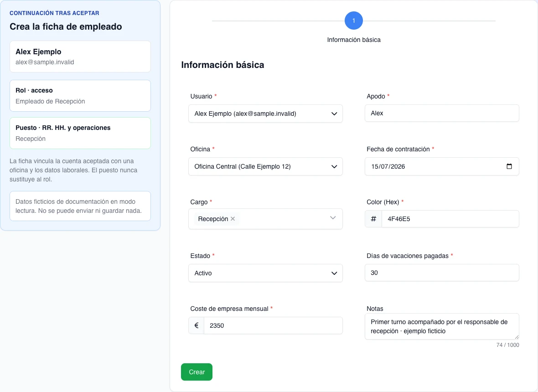
Task: Click the euro symbol beside cost field
Action: click(196, 325)
